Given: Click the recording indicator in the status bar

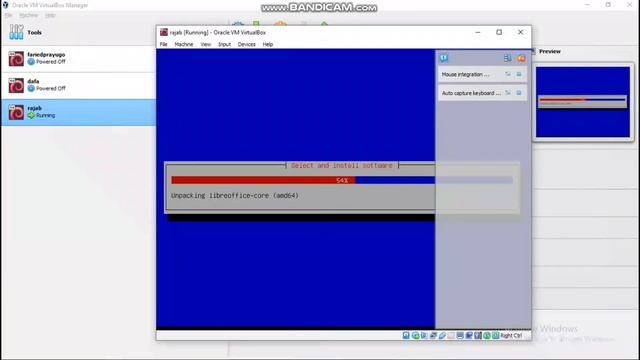Looking at the screenshot, I should 469,336.
